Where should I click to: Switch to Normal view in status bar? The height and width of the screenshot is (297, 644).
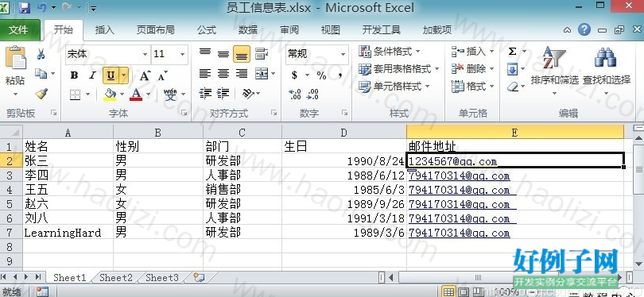[448, 292]
